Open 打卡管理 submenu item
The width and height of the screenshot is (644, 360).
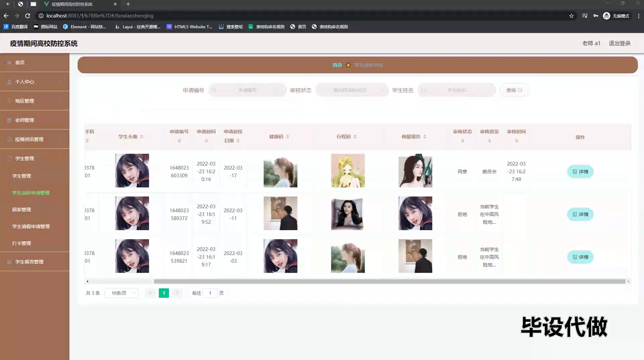21,243
